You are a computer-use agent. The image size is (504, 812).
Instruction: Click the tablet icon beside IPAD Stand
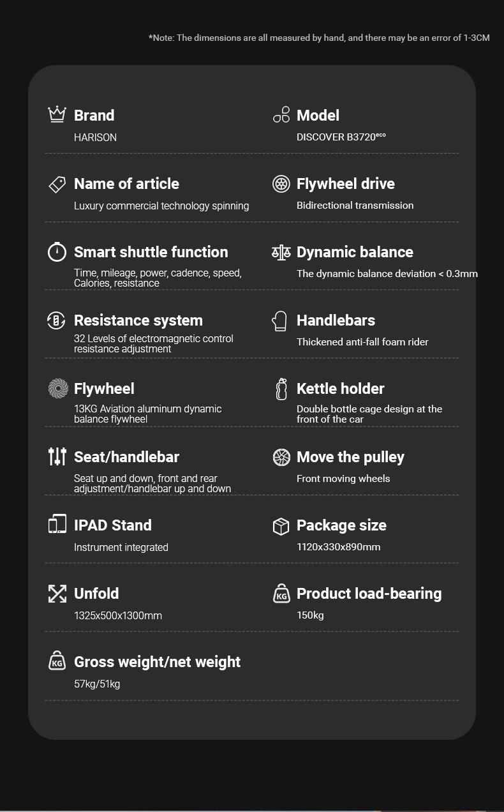[57, 524]
